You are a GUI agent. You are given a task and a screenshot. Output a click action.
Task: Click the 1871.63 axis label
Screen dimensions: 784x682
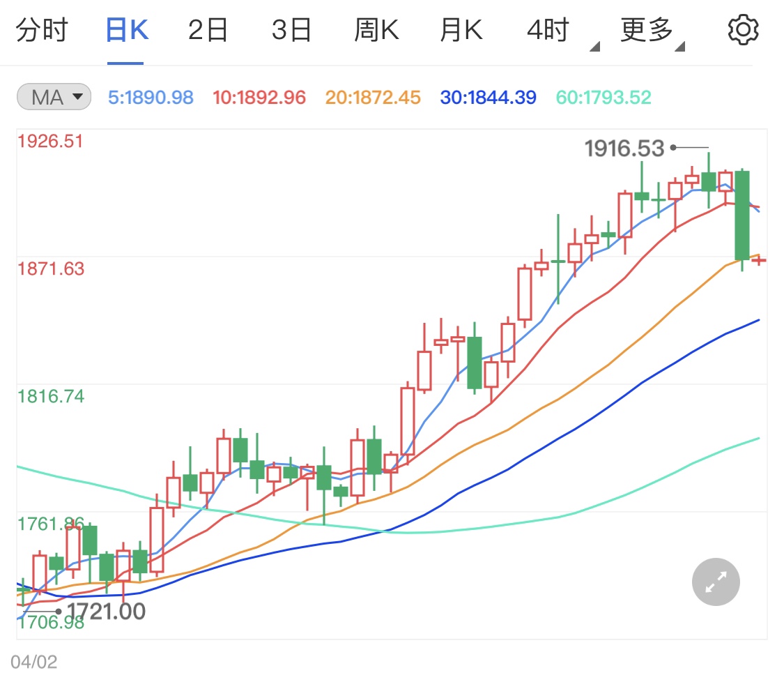pos(50,268)
